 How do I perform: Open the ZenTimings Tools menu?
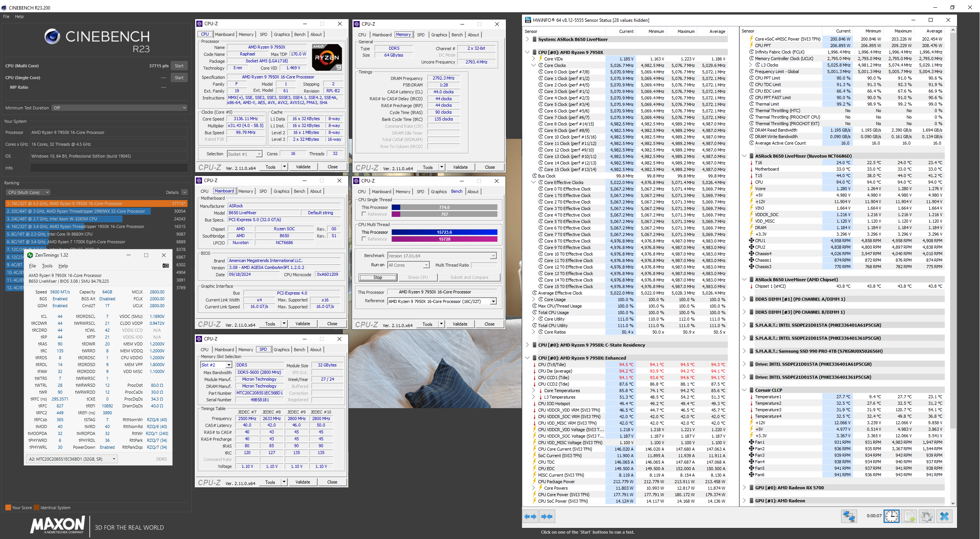pyautogui.click(x=47, y=266)
